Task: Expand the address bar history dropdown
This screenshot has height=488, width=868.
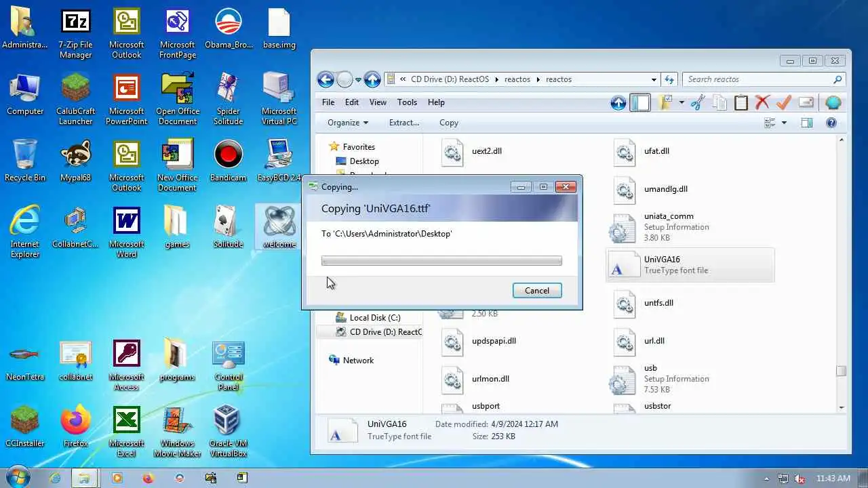Action: click(654, 79)
